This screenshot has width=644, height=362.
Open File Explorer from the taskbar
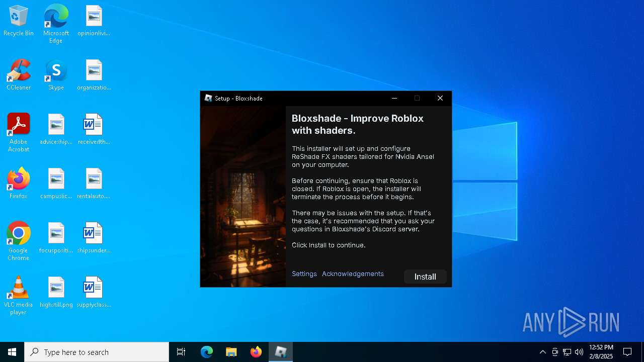pyautogui.click(x=231, y=352)
